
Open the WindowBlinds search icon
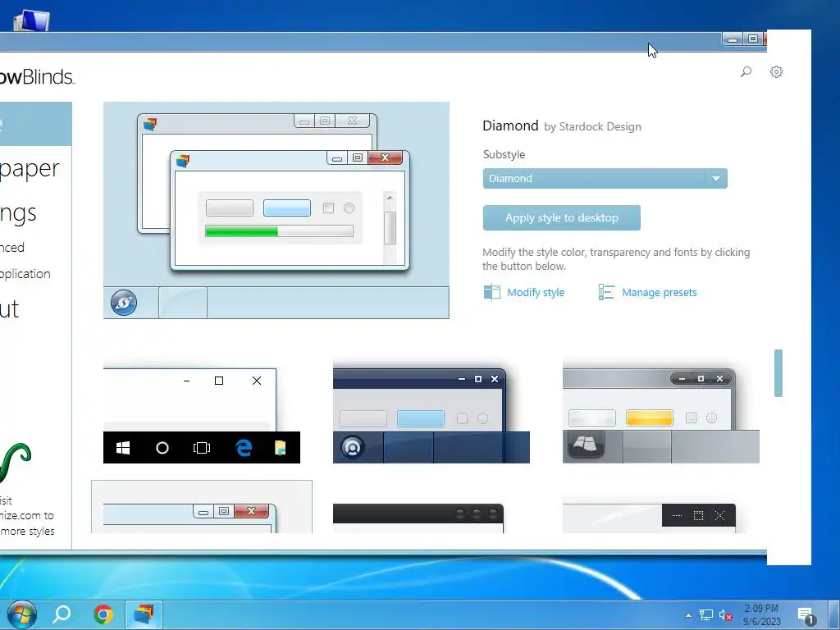[746, 71]
